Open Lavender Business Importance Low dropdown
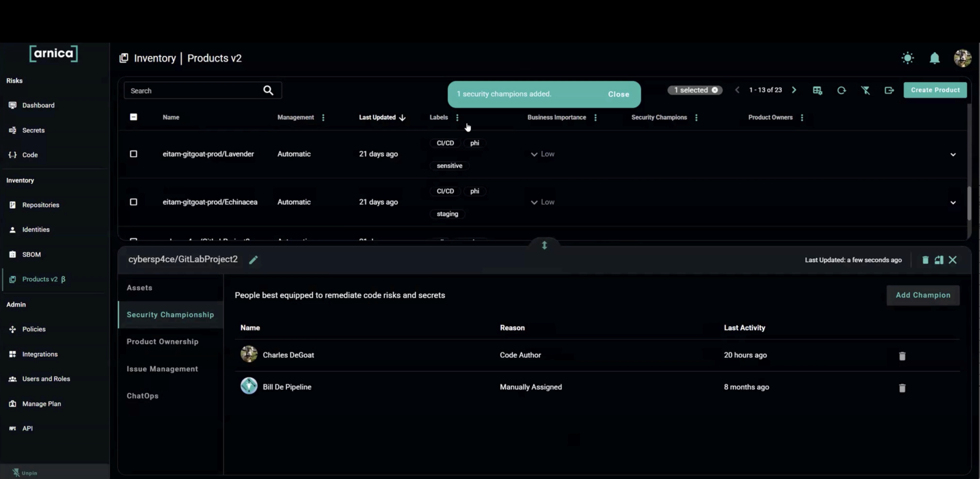The image size is (980, 479). point(542,154)
